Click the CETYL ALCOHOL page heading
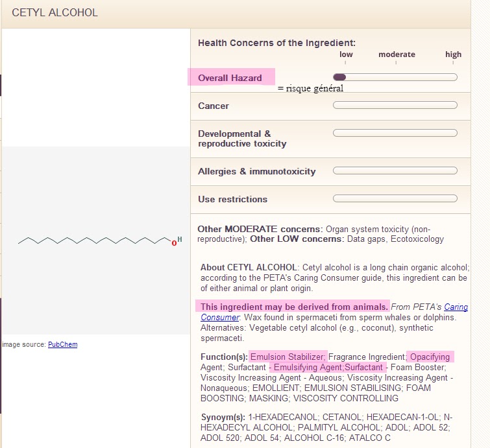Screen dimensions: 490x448 pyautogui.click(x=55, y=12)
